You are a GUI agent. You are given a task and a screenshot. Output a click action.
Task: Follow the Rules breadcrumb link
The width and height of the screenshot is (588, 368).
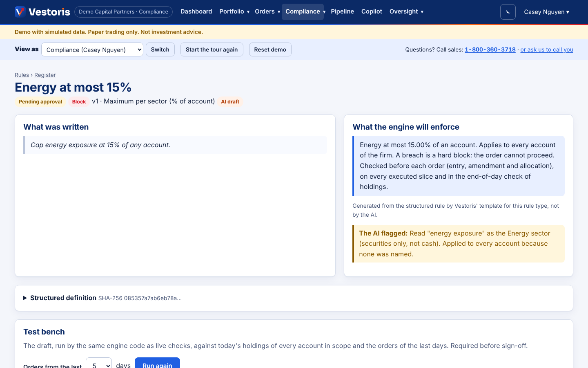tap(22, 75)
